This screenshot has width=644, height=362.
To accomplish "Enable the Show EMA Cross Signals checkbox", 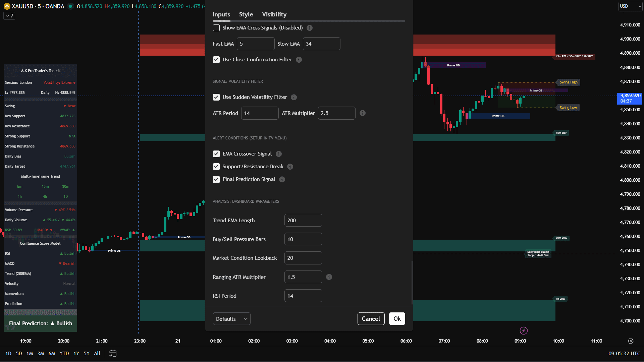I will pyautogui.click(x=216, y=28).
